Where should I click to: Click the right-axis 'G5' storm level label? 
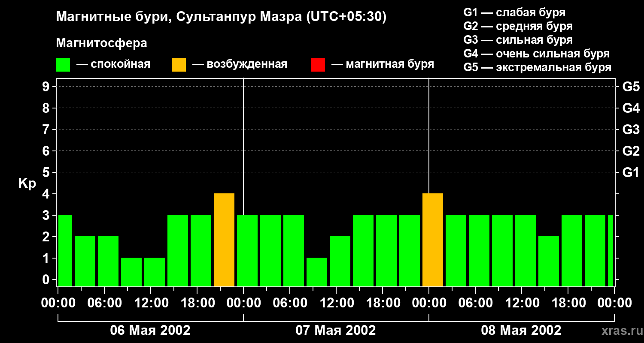tap(631, 87)
